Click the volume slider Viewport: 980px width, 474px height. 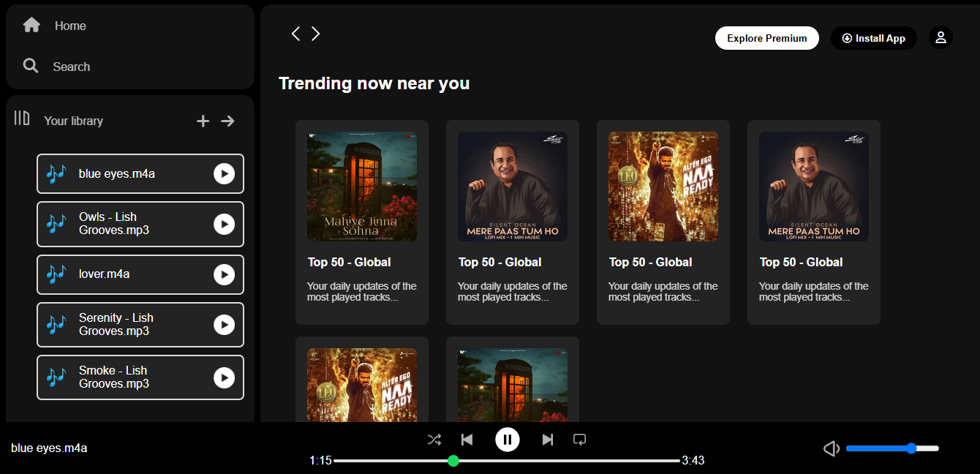[892, 448]
